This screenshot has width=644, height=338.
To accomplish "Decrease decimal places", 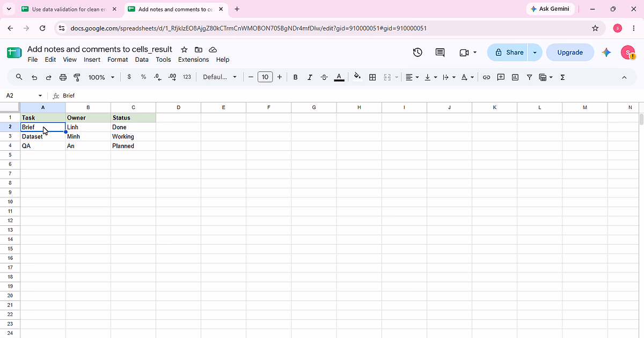I will tap(158, 77).
